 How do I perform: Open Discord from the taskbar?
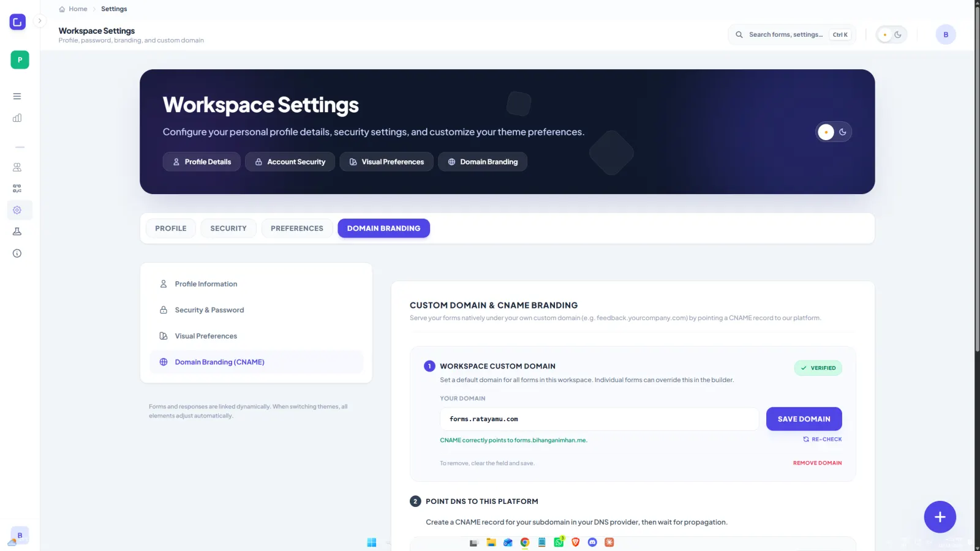pos(592,542)
